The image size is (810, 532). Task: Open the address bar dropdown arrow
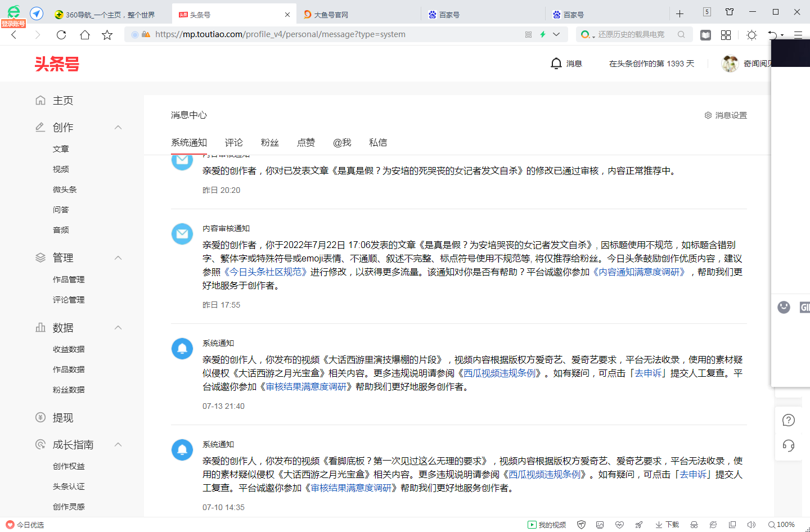[x=556, y=34]
